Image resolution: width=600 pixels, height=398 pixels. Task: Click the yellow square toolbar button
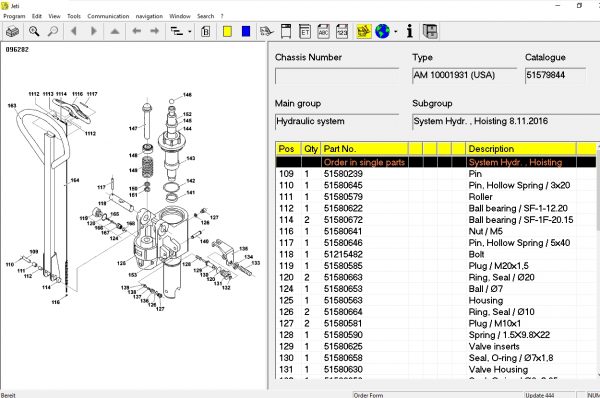pos(227,31)
